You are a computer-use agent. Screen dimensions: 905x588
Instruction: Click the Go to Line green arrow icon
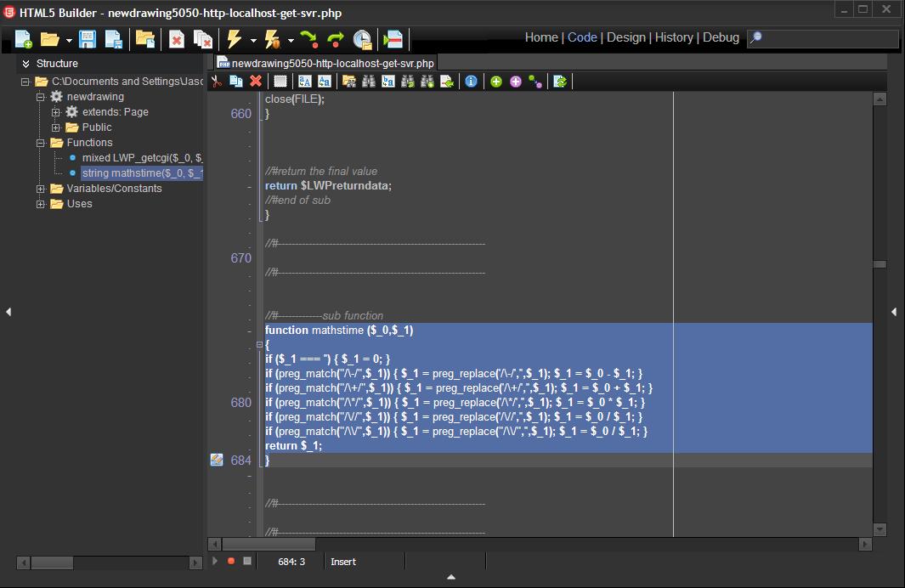tap(447, 82)
